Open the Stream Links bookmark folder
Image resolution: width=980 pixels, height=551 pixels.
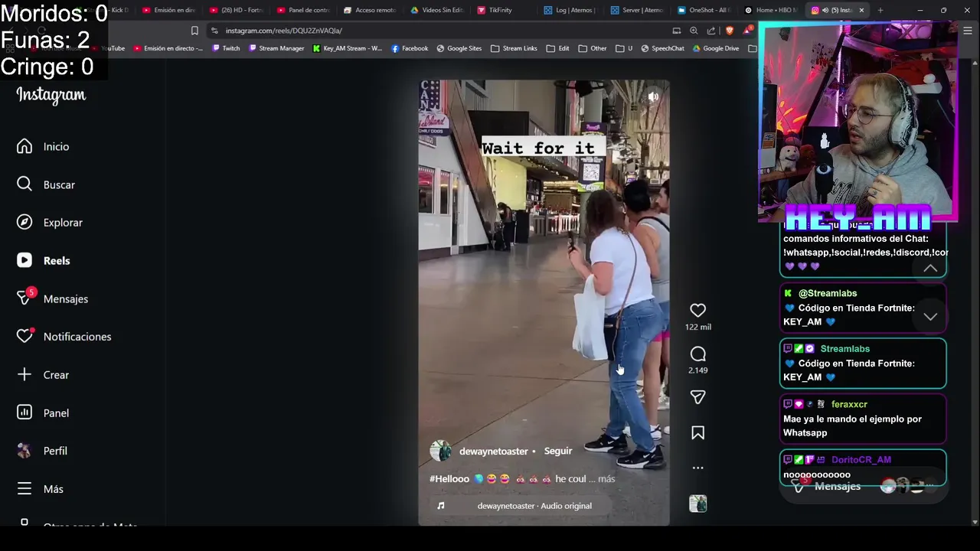coord(514,48)
